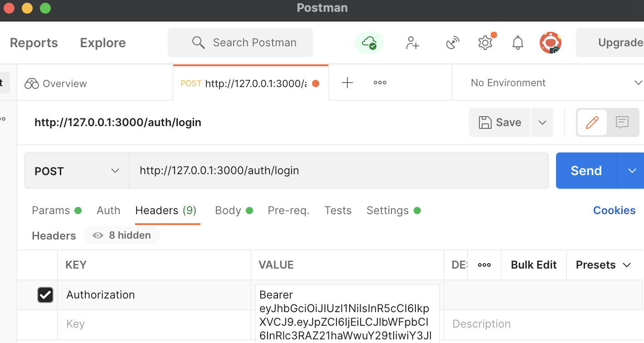
Task: Click the Description placeholder field
Action: (x=543, y=324)
